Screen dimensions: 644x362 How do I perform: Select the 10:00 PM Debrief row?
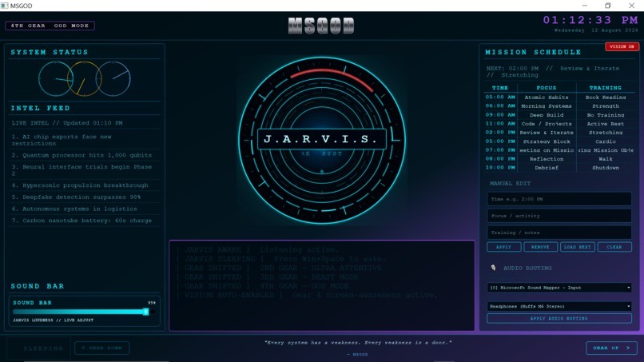(559, 168)
